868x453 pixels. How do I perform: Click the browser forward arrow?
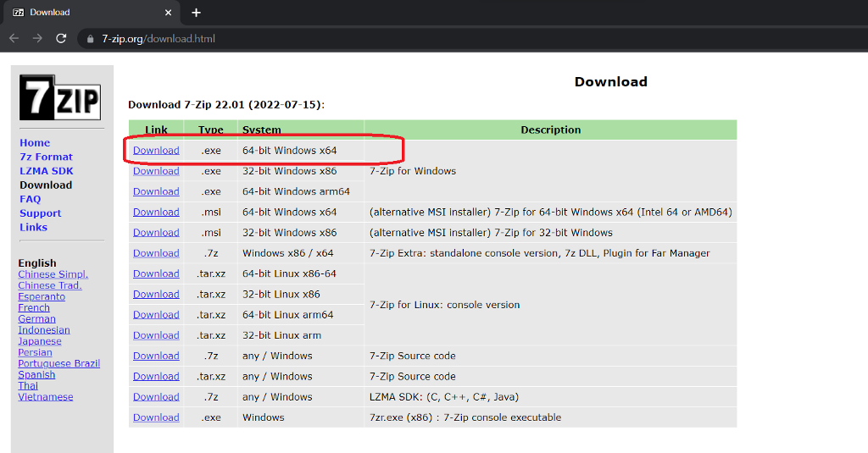[x=37, y=38]
